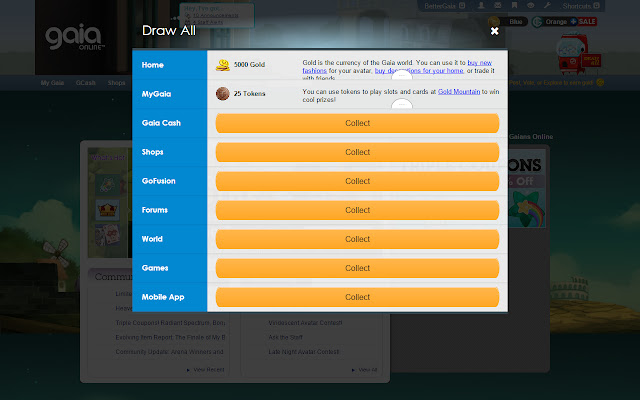Follow the decorations for your home link
640x400 pixels.
(419, 71)
